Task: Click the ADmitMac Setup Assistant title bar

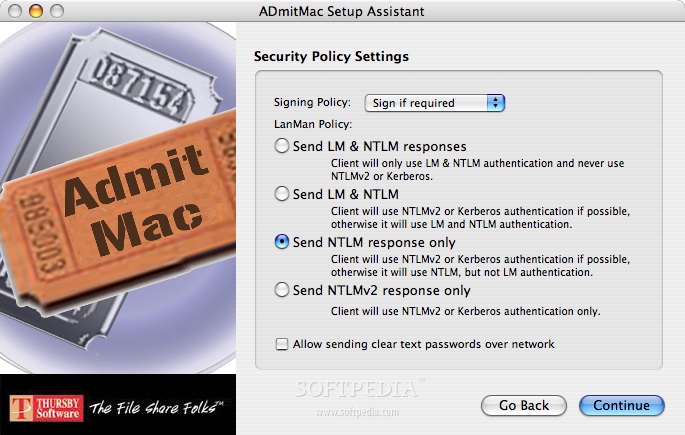Action: 342,11
